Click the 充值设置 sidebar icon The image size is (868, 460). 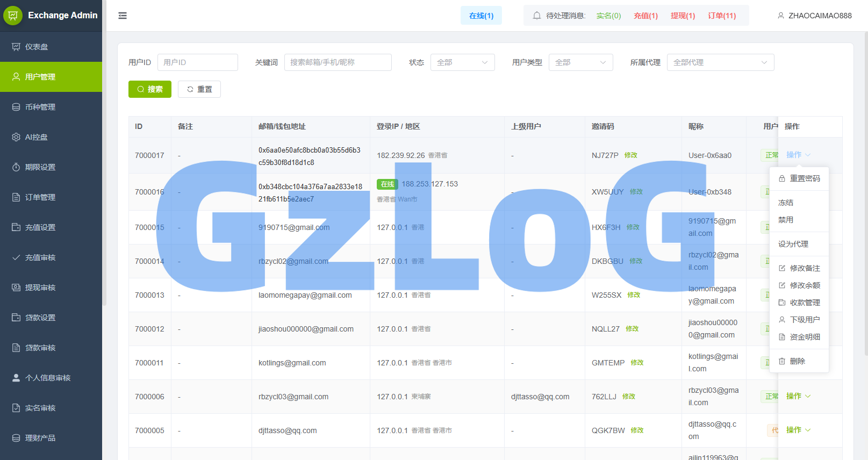click(x=16, y=227)
